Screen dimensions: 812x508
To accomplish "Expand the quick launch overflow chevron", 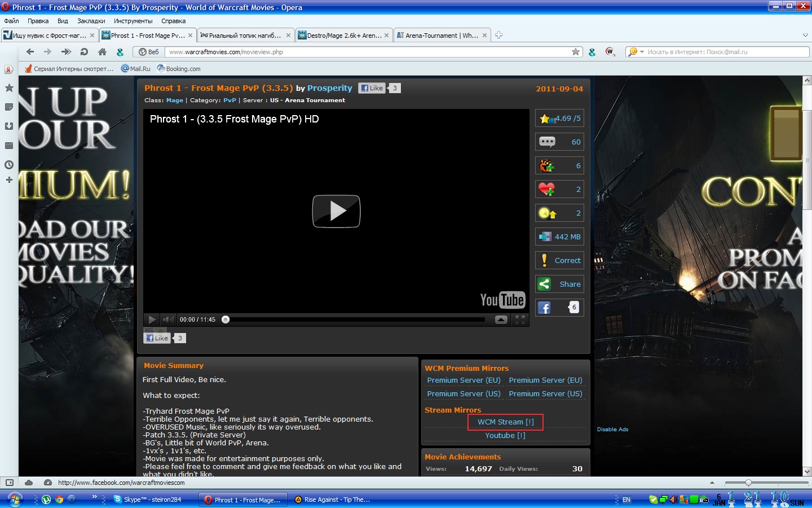I will click(94, 497).
